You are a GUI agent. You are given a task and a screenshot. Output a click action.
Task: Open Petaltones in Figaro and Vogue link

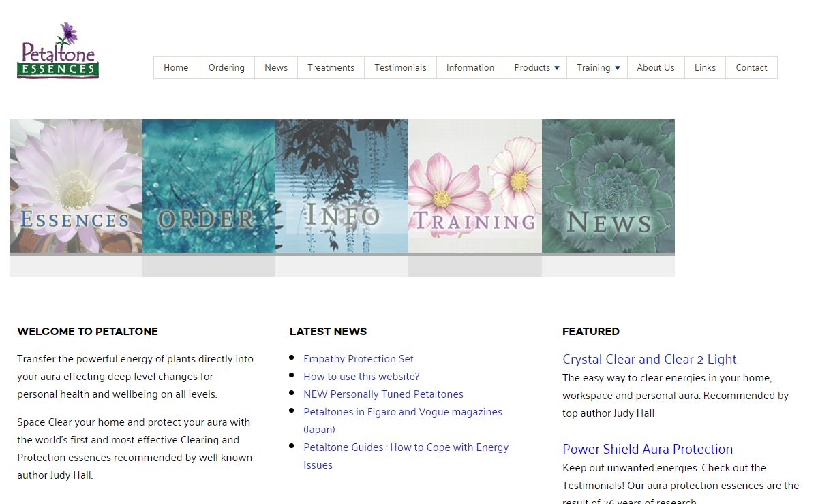point(403,420)
